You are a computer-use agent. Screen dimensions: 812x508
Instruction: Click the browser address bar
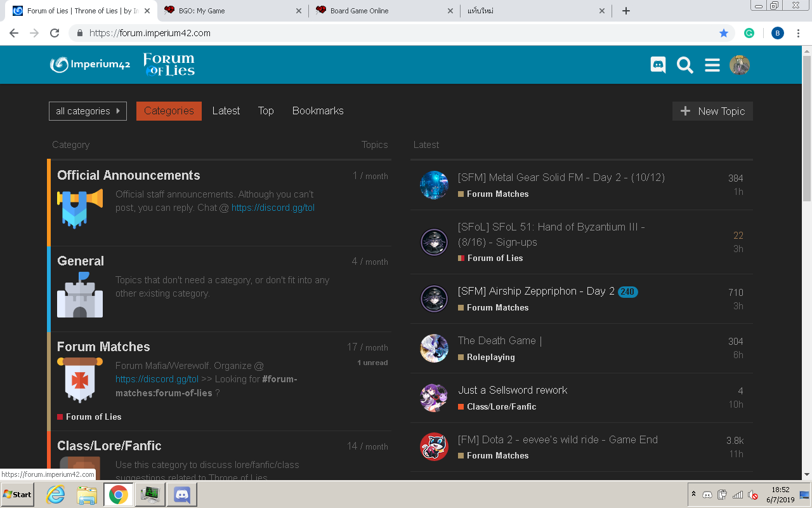coord(400,33)
